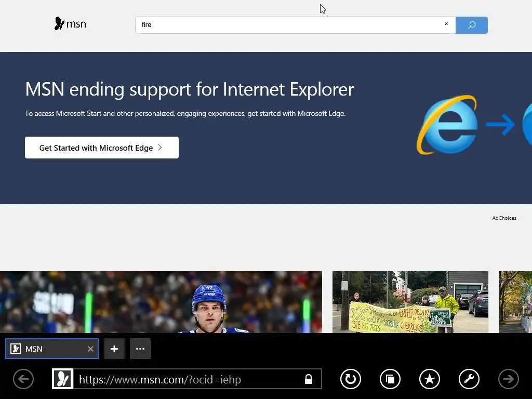
Task: Open the hockey player news story image
Action: [x=161, y=302]
